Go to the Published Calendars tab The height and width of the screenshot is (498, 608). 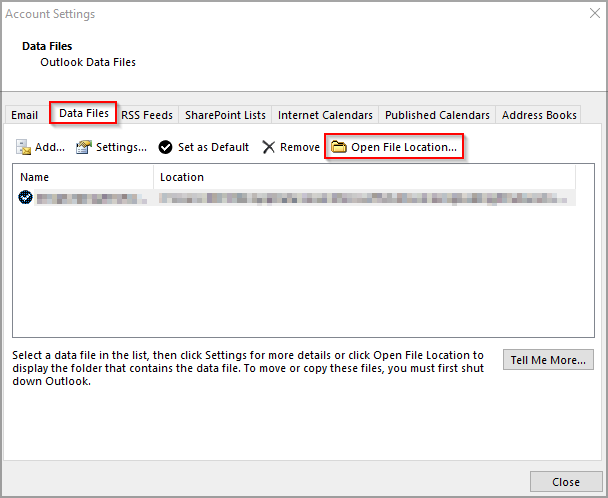pos(437,115)
